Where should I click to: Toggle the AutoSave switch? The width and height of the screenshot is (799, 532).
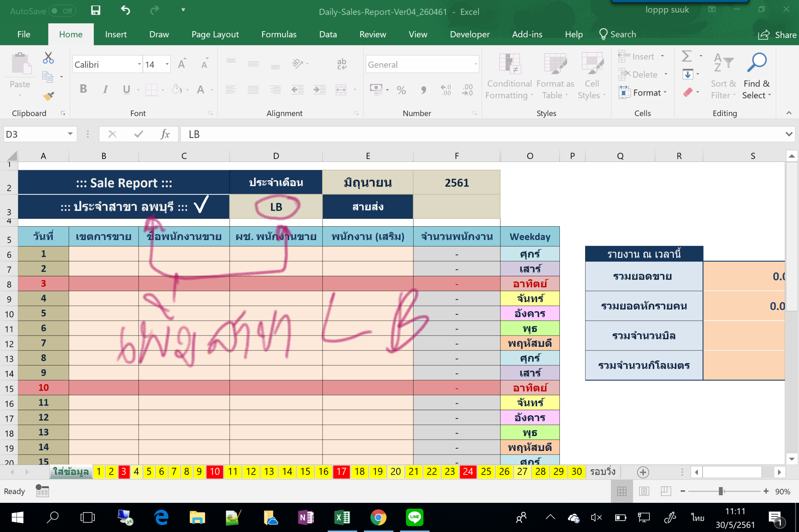pos(62,11)
